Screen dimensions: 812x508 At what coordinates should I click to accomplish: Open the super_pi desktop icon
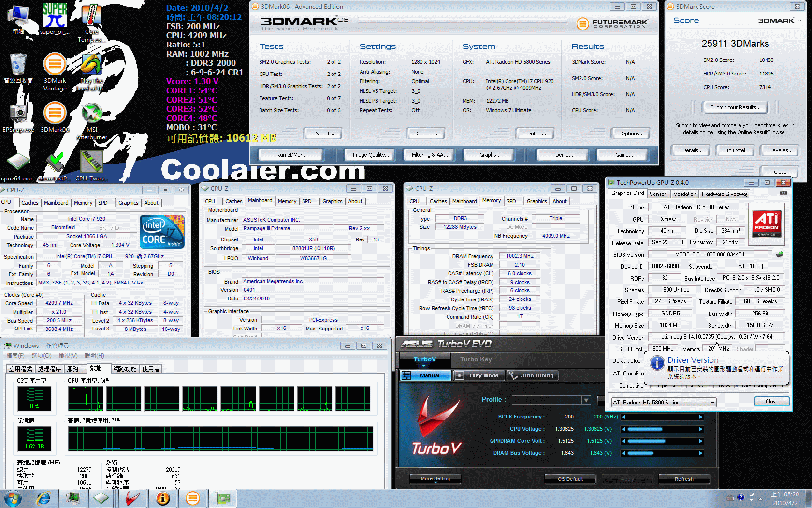[55, 18]
